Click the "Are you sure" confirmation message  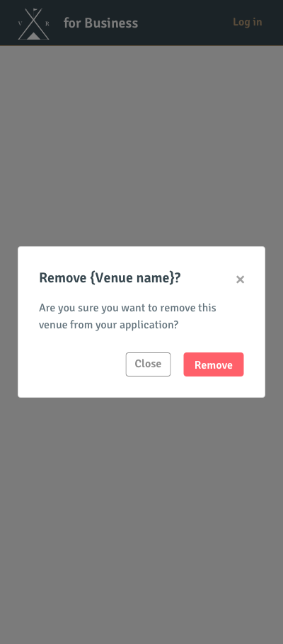tap(127, 316)
